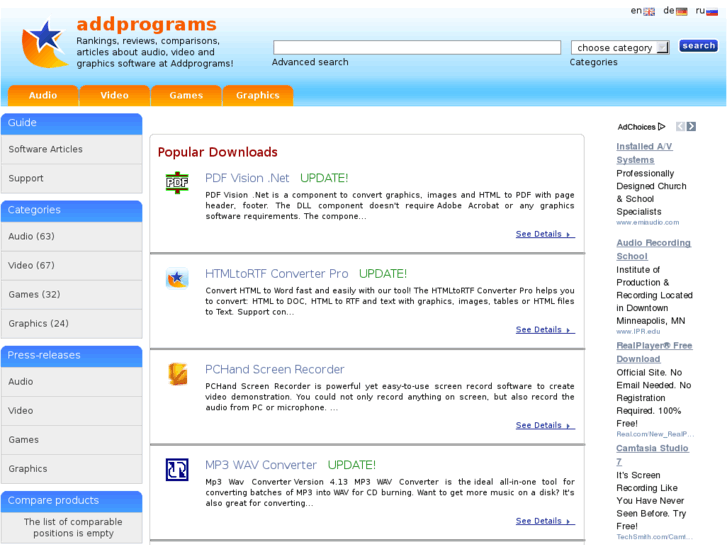Click the addprograms star logo
Image resolution: width=727 pixels, height=545 pixels.
(45, 45)
